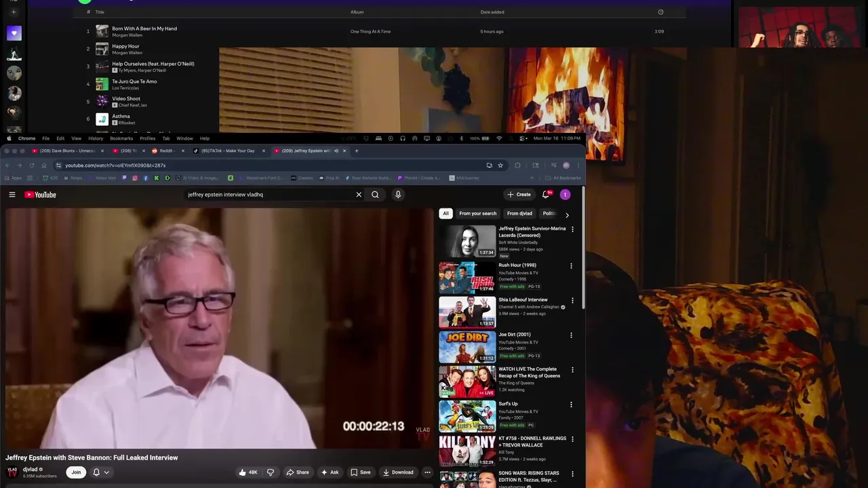Open the Joe Dirt movie thumbnail
The image size is (868, 488).
(x=467, y=346)
